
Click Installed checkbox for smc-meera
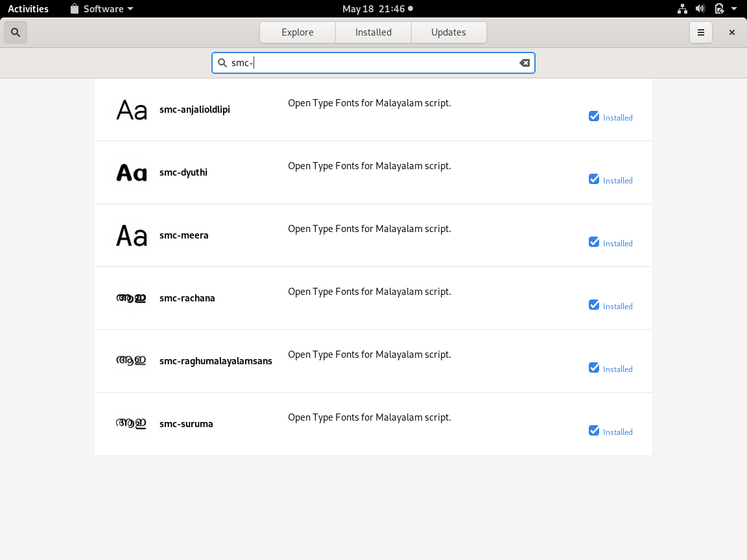coord(594,242)
